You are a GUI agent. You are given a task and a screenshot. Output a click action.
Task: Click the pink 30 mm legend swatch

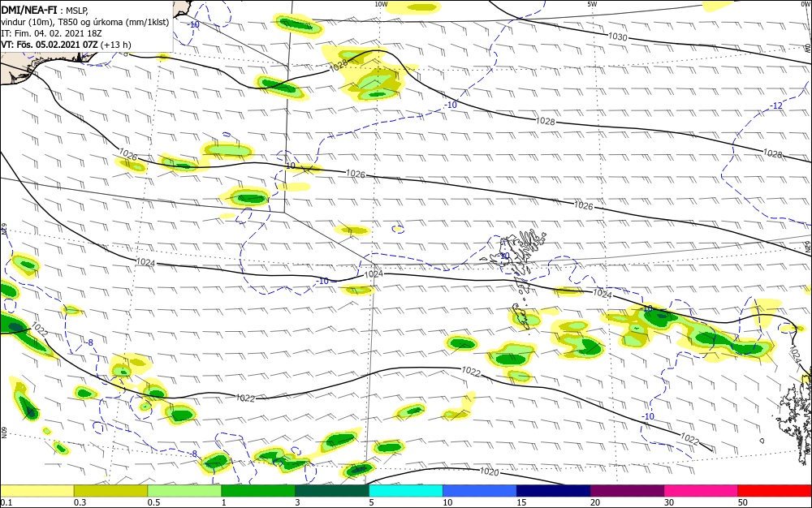pos(701,491)
